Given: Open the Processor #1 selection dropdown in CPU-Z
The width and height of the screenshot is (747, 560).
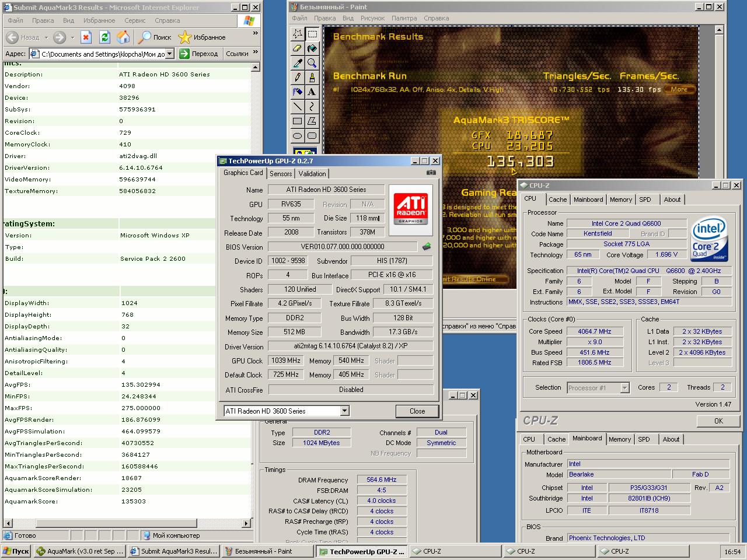Looking at the screenshot, I should [x=625, y=388].
